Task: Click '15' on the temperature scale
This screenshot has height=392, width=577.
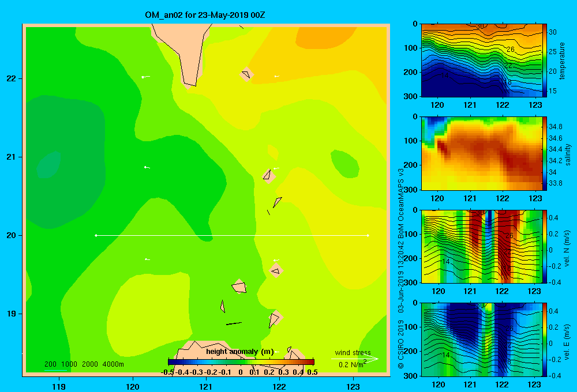Action: click(x=553, y=91)
